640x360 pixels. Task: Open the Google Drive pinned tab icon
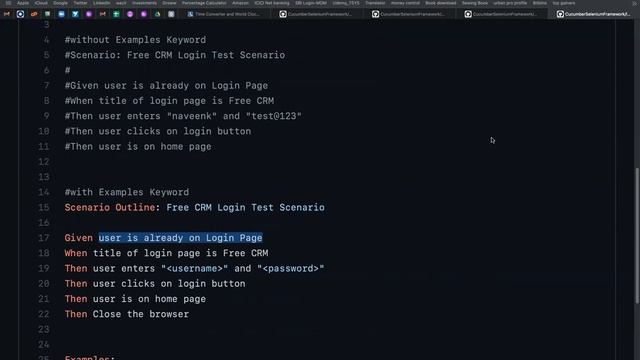click(157, 14)
